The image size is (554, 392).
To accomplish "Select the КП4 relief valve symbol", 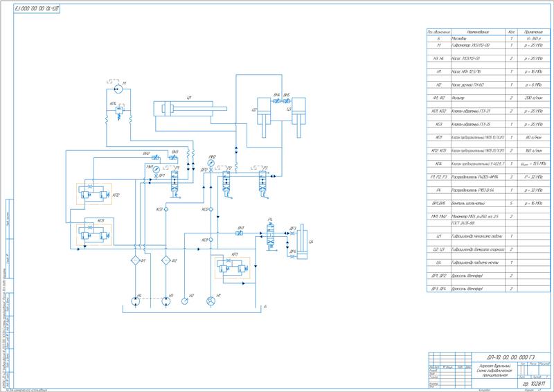I will point(119,111).
